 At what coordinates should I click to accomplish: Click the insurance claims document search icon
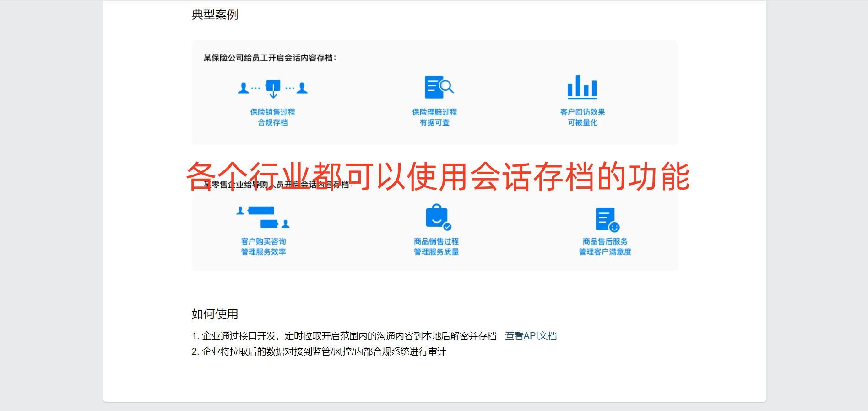click(439, 87)
